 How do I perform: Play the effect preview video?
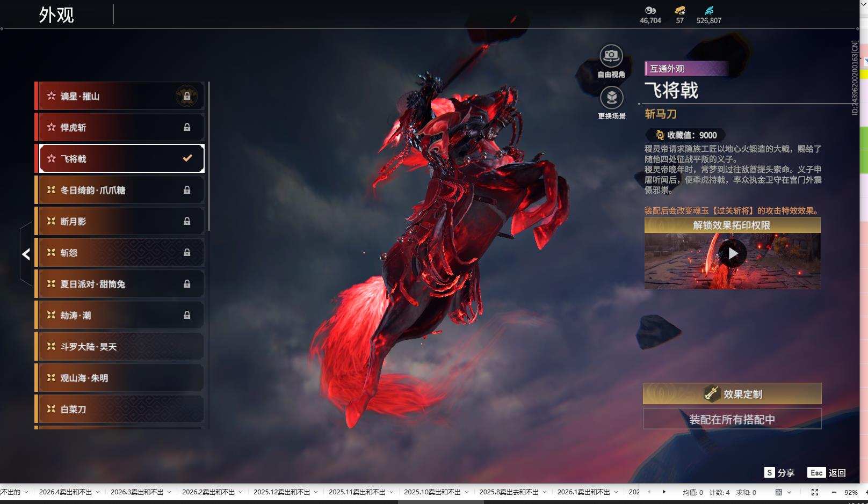click(x=732, y=253)
